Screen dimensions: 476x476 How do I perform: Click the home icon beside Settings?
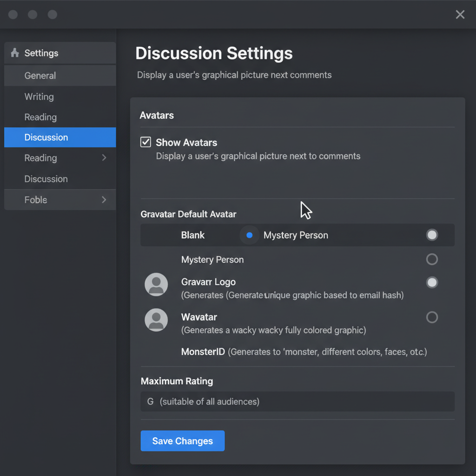click(x=15, y=53)
